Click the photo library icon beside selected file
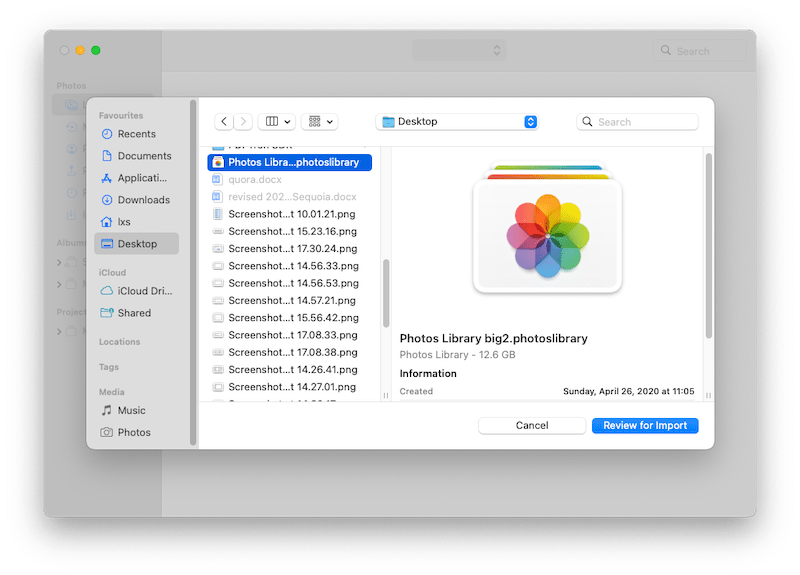800x575 pixels. click(x=218, y=162)
